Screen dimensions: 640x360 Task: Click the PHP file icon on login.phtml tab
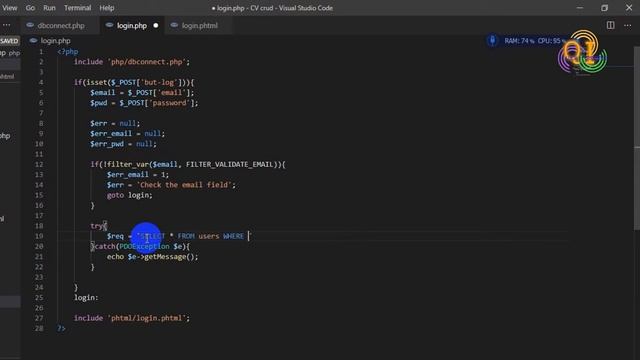(x=174, y=25)
